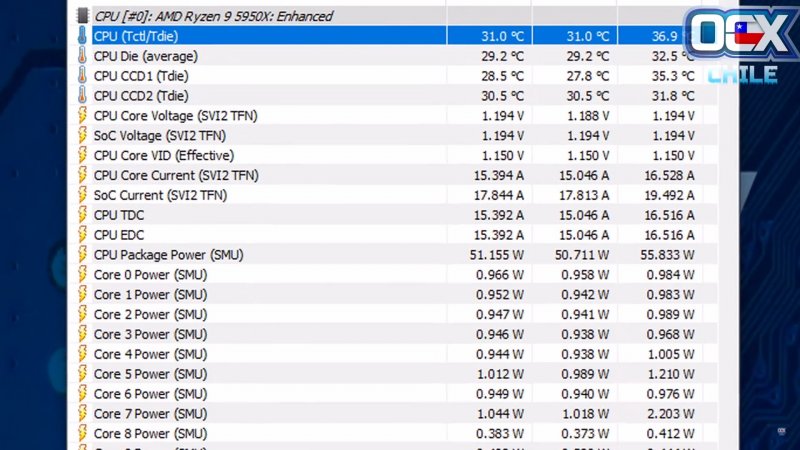Click lightning icon beside CPU EDC
The height and width of the screenshot is (450, 800).
tap(82, 235)
